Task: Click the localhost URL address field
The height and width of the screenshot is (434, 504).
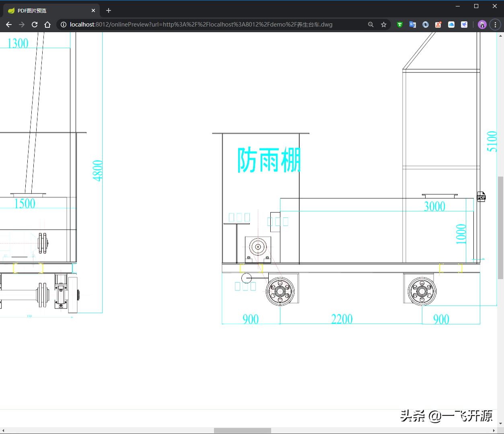Action: click(x=201, y=25)
